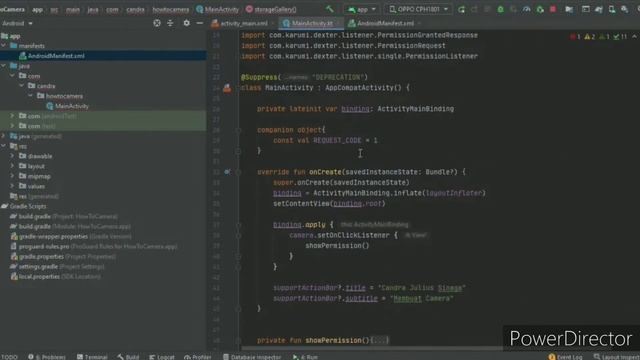
Task: Open the Terminal tool window
Action: click(x=92, y=357)
